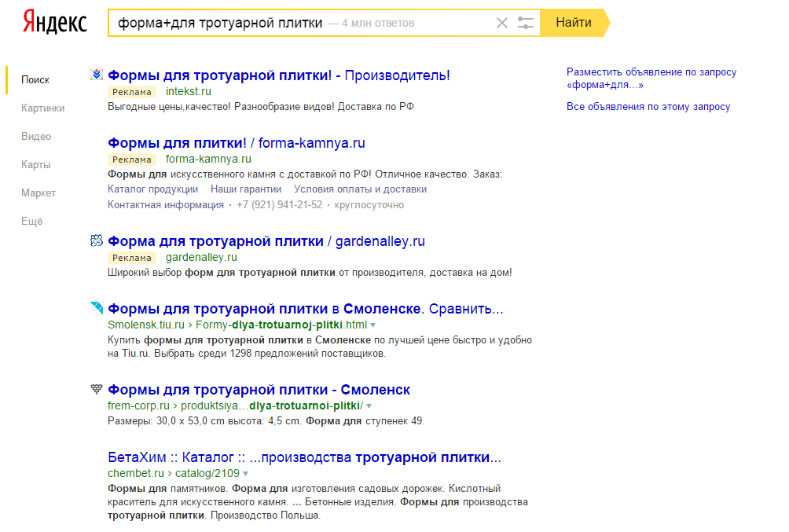Select the Поиск tab in the sidebar
Viewport: 789px width, 532px height.
click(35, 79)
